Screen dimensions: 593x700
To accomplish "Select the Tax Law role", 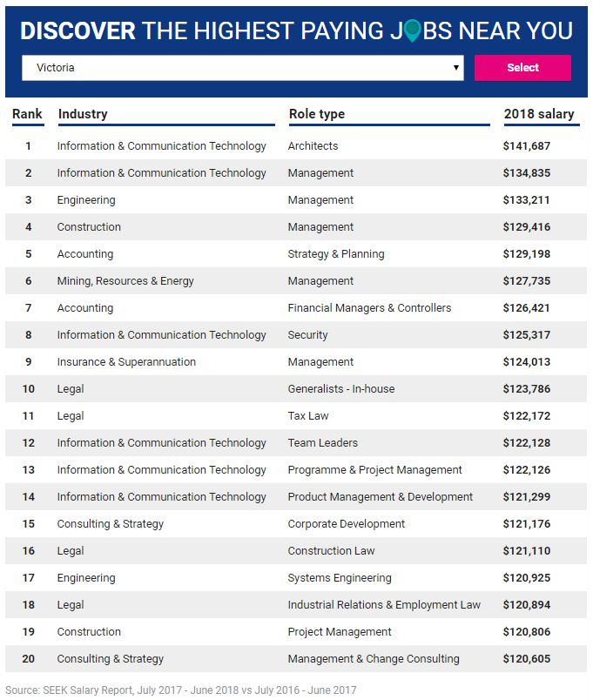I will coord(308,416).
